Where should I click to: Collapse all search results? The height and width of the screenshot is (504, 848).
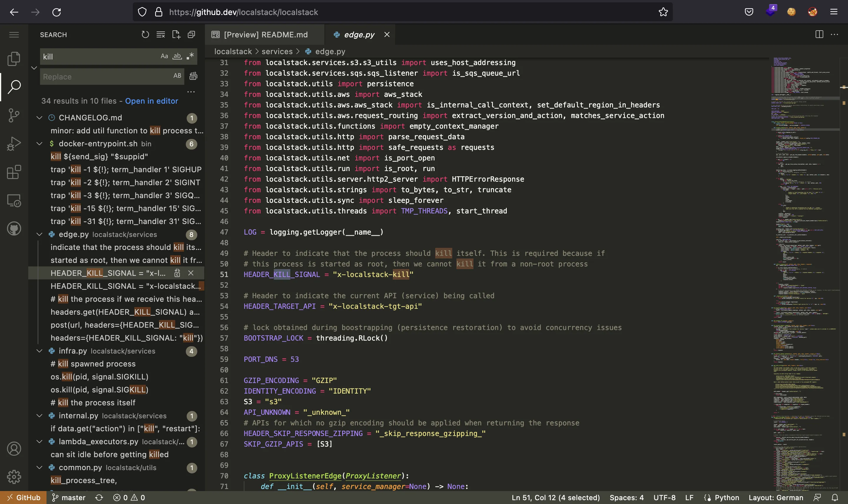point(192,35)
